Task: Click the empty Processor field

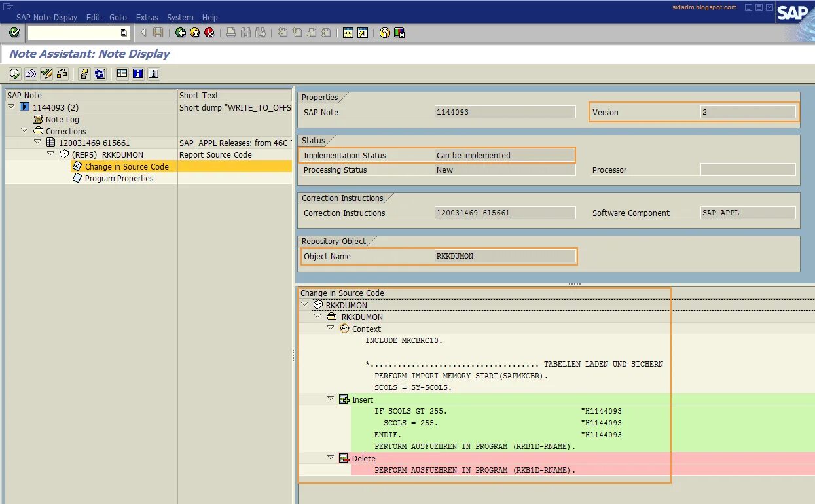Action: pos(748,170)
